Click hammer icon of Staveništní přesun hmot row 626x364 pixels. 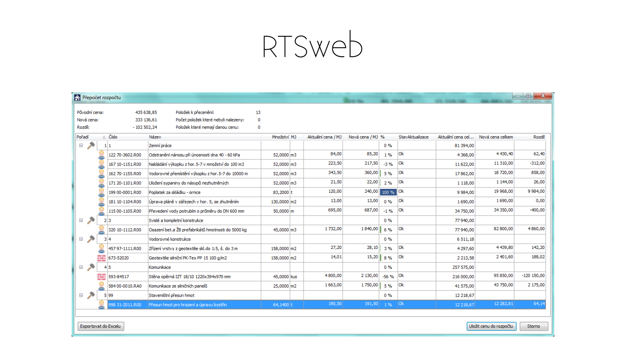[x=91, y=295]
